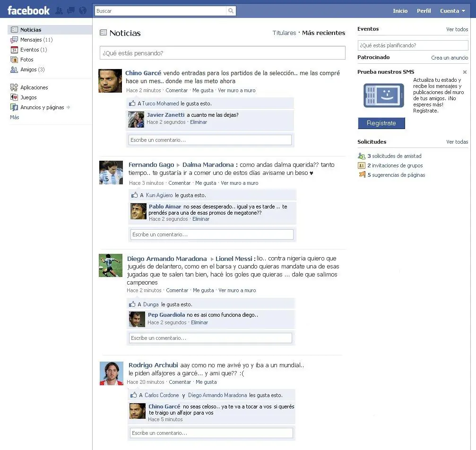Open Perfil in top bar
The width and height of the screenshot is (476, 450).
(x=424, y=11)
